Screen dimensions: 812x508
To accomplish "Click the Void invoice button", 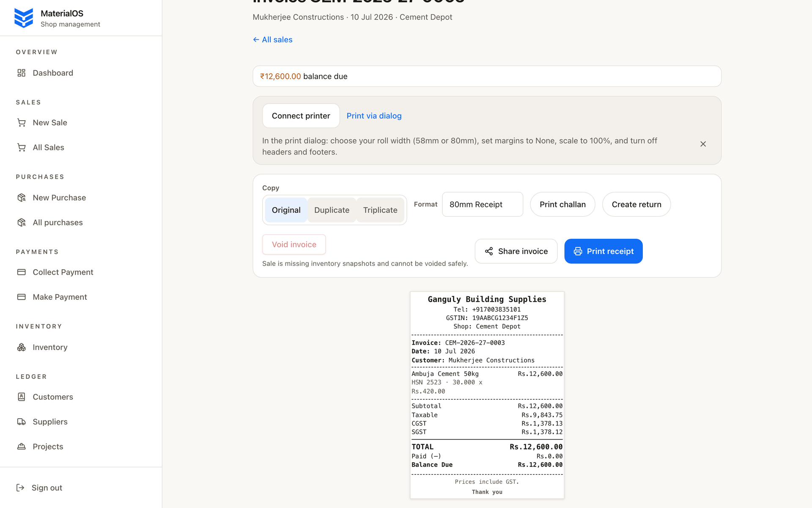I will [294, 245].
